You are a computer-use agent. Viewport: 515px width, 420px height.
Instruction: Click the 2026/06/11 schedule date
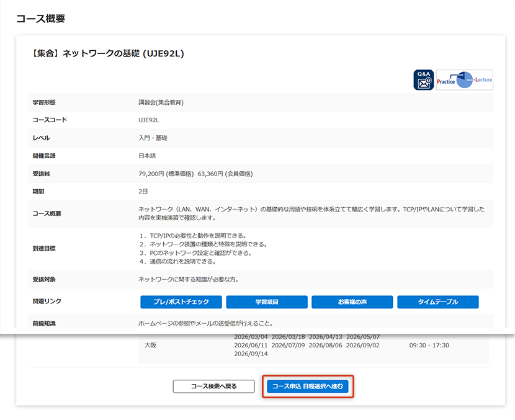pos(250,345)
